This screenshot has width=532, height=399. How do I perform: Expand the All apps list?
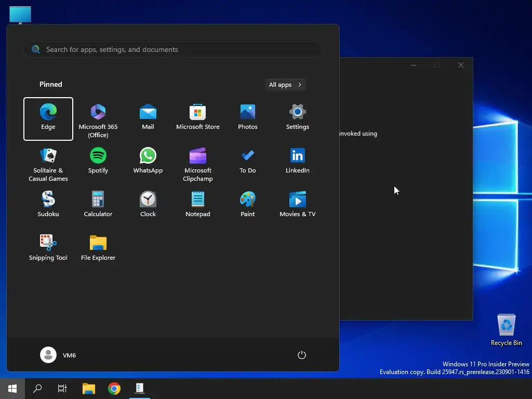point(285,85)
